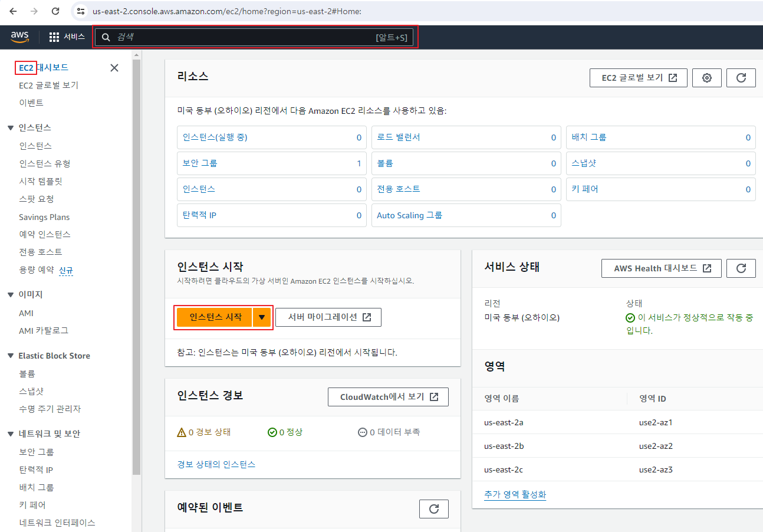This screenshot has height=532, width=763.
Task: Open the 인스턴스 시작 dropdown arrow
Action: coord(262,317)
